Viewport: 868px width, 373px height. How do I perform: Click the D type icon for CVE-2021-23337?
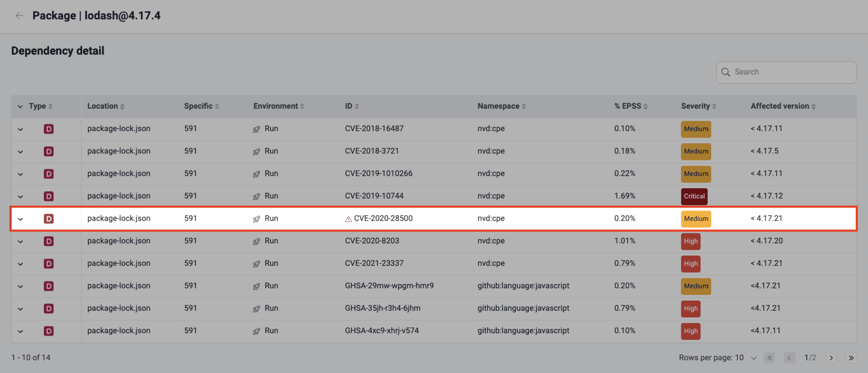[x=49, y=264]
